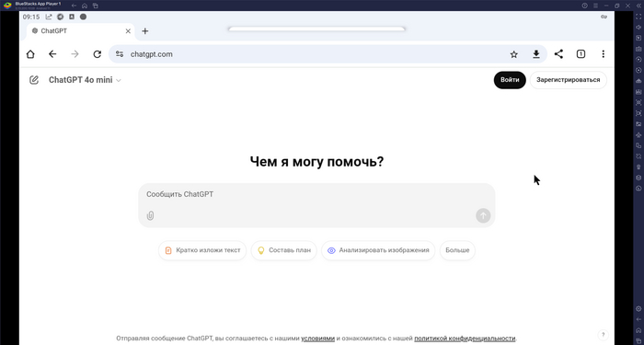644x345 pixels.
Task: Collapse the BlueStacks side toolbar chevrons
Action: click(x=638, y=6)
